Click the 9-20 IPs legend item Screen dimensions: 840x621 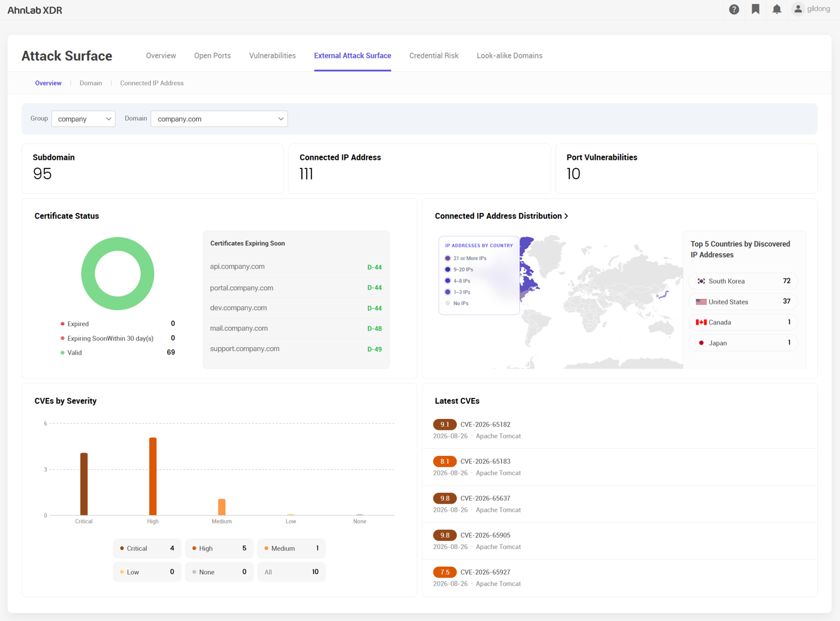(x=459, y=270)
